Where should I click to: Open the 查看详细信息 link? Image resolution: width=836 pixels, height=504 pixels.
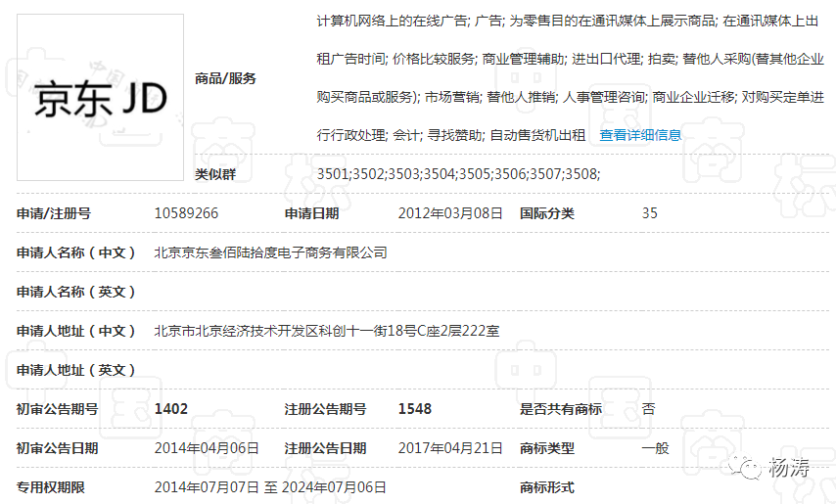pos(640,135)
